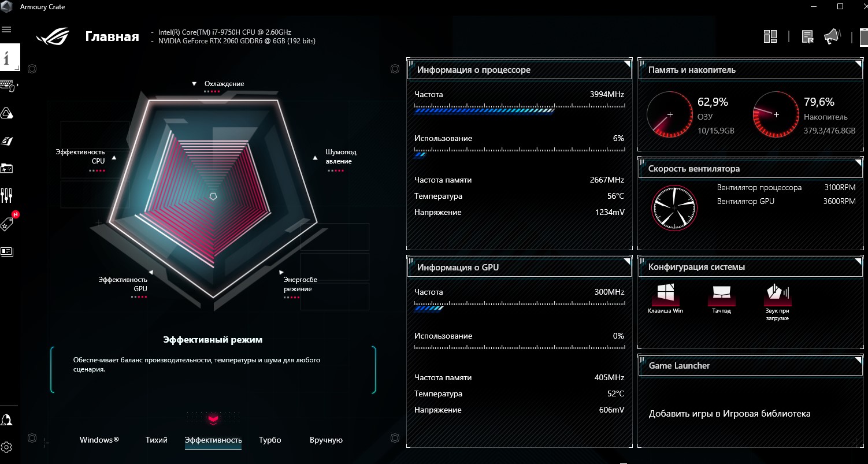Screen dimensions: 868x464
Task: Click the GPU Использование progress bar
Action: click(x=519, y=348)
